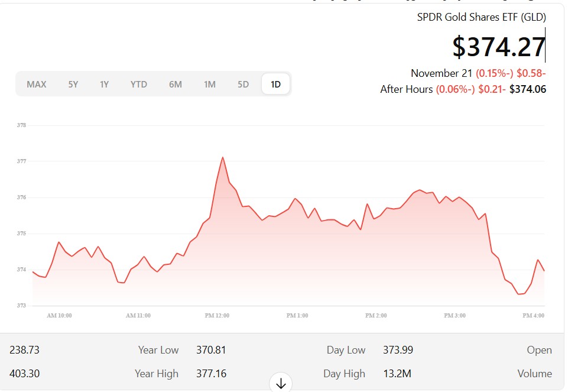Click the chart peak near 12:00 PM

pyautogui.click(x=223, y=158)
